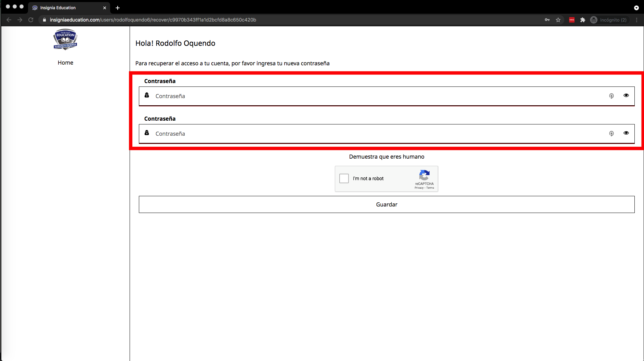Bookmark page with the star icon
The height and width of the screenshot is (361, 644).
click(558, 20)
